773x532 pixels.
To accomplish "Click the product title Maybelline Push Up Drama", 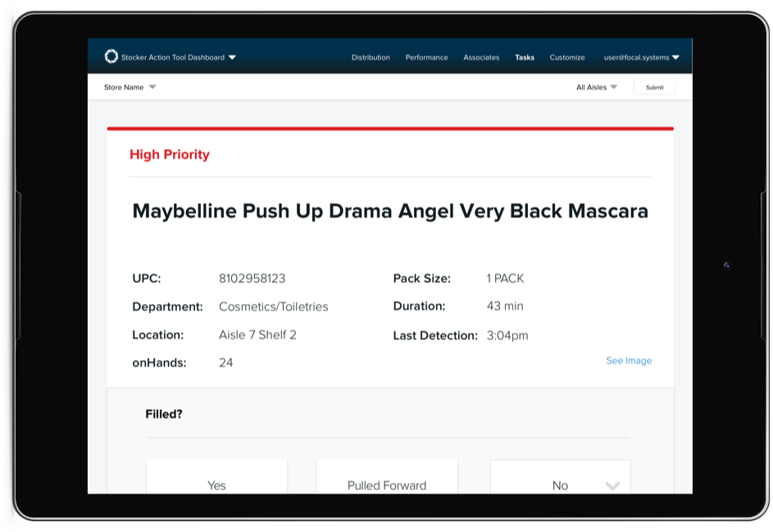I will (x=390, y=211).
